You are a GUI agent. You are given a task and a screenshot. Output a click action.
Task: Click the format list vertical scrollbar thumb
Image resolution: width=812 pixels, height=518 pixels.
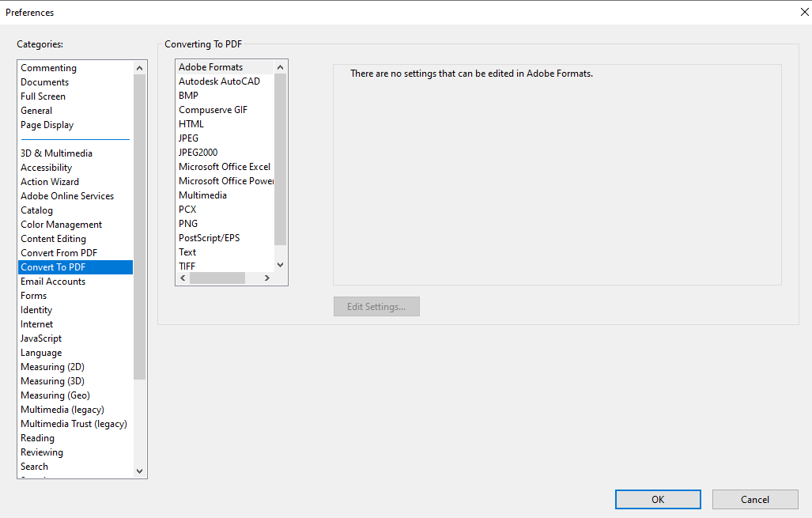point(280,159)
